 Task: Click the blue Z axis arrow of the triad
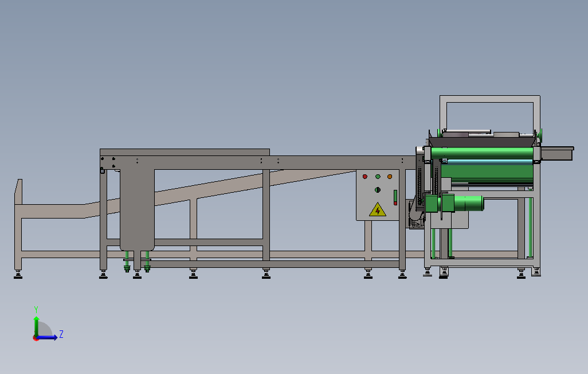(48, 338)
